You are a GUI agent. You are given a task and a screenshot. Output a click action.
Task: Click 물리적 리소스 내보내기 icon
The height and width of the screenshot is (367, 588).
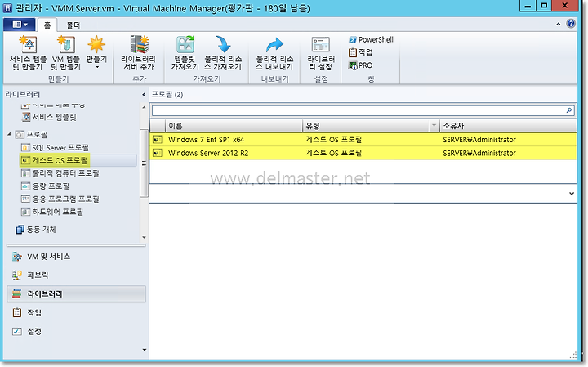point(274,53)
